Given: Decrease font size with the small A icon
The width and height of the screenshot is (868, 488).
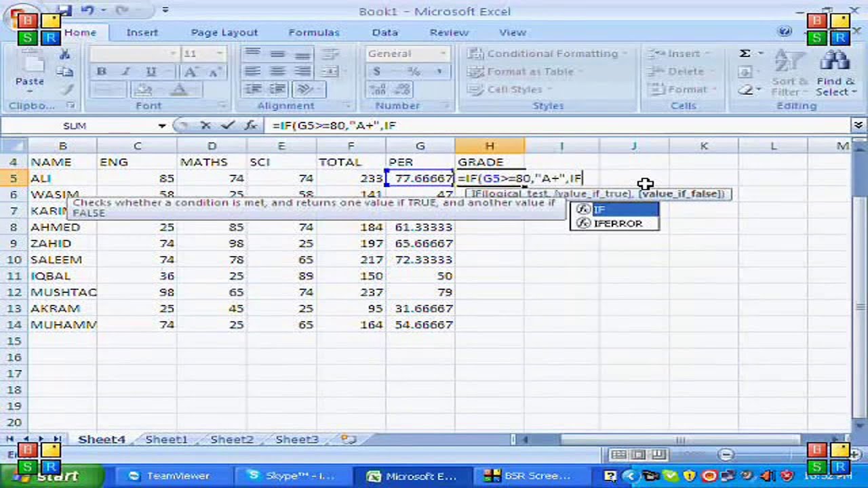Looking at the screenshot, I should click(x=214, y=72).
